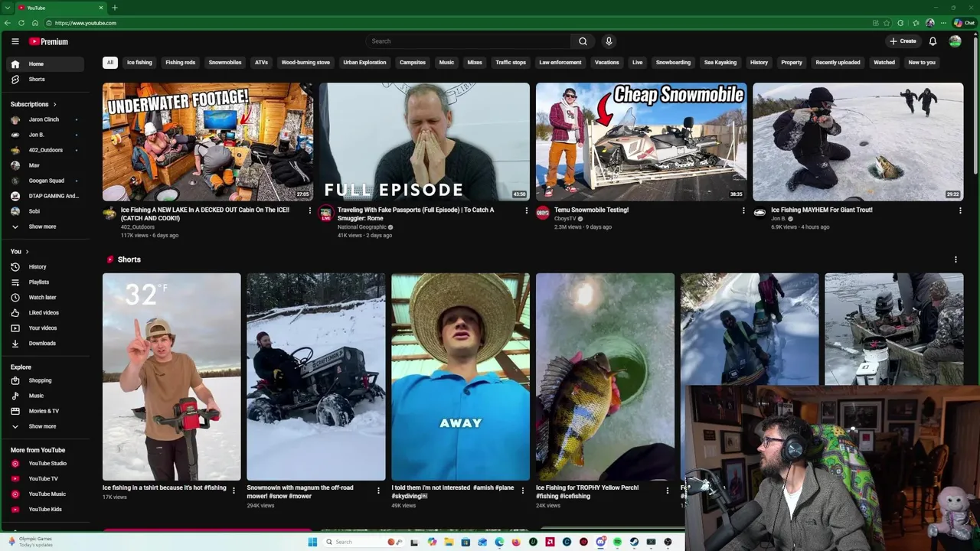
Task: Open CboysTV channel name
Action: click(x=565, y=219)
